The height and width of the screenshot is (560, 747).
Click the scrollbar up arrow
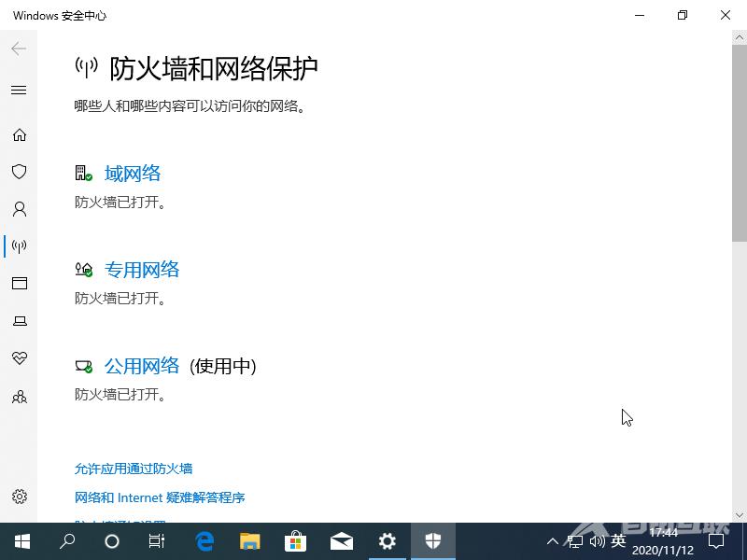point(740,37)
